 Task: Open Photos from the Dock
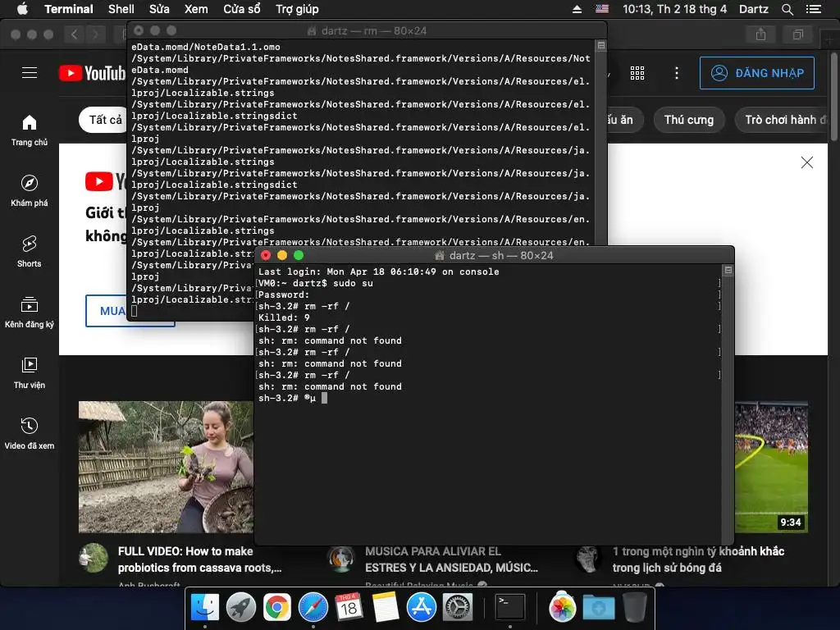pos(562,608)
